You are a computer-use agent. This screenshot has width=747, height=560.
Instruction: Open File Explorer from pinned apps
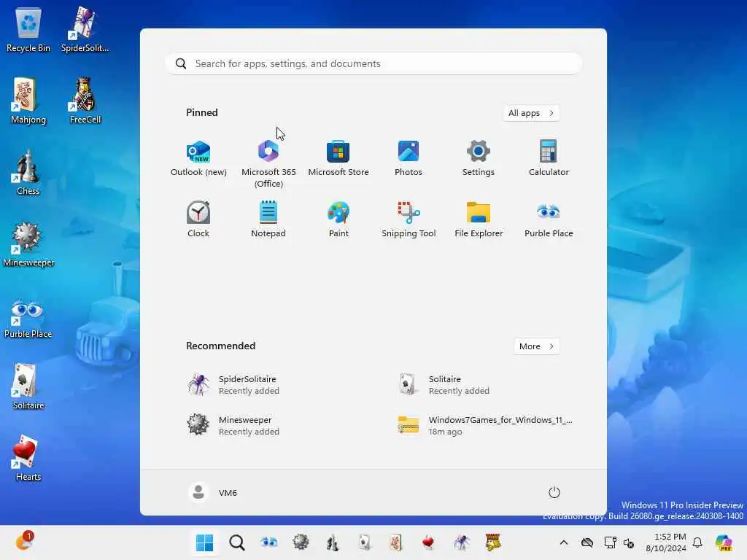[x=479, y=219]
